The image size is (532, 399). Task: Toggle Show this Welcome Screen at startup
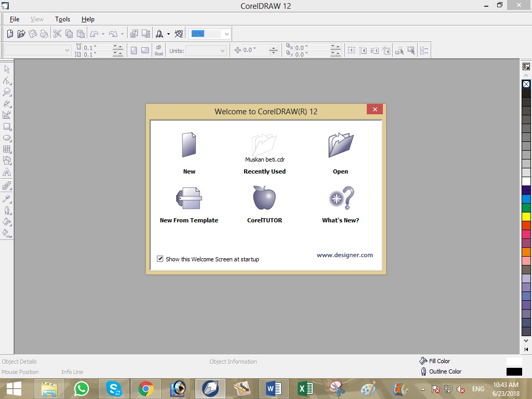point(160,259)
